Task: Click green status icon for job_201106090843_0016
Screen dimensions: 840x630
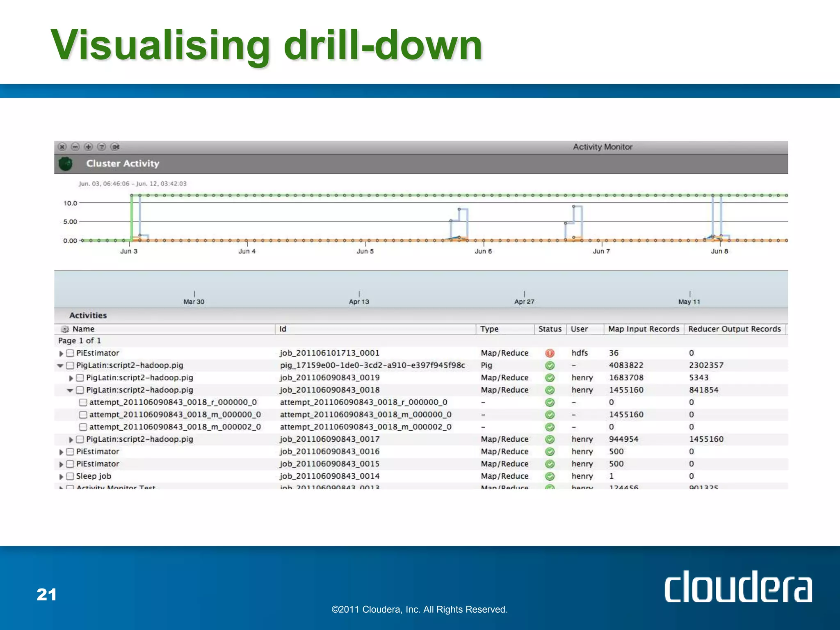Action: click(x=550, y=452)
